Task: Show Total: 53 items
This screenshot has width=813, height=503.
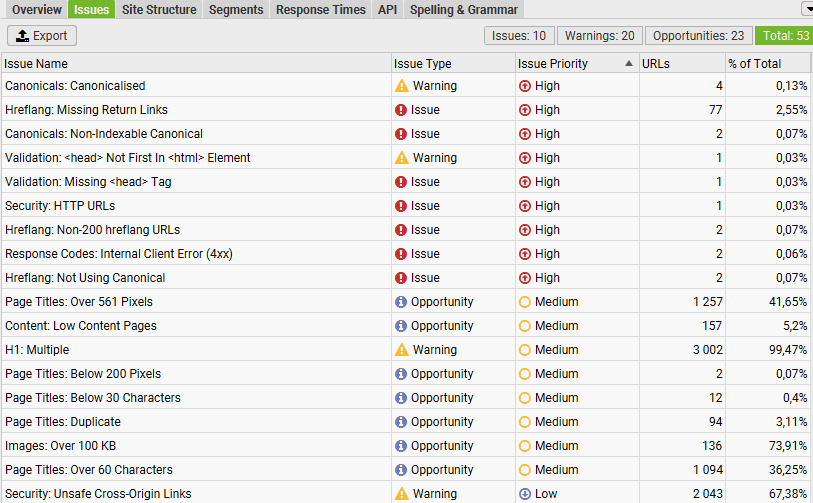Action: [785, 36]
